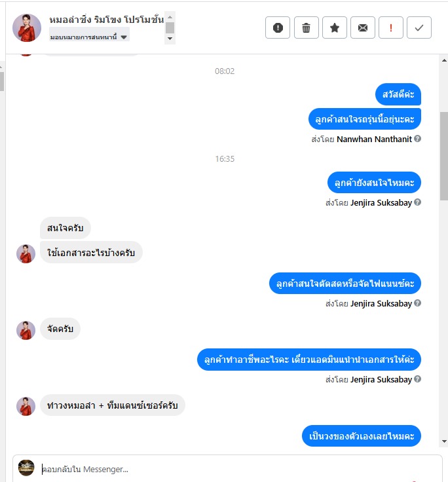Click Jenjira Suksabay under occupation question
448x482 pixels.
381,380
